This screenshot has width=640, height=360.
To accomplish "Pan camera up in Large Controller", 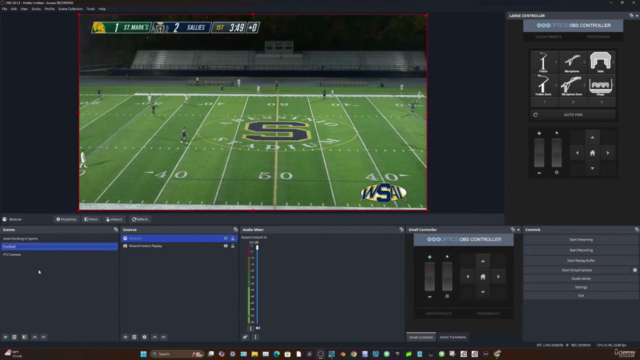I will 592,138.
